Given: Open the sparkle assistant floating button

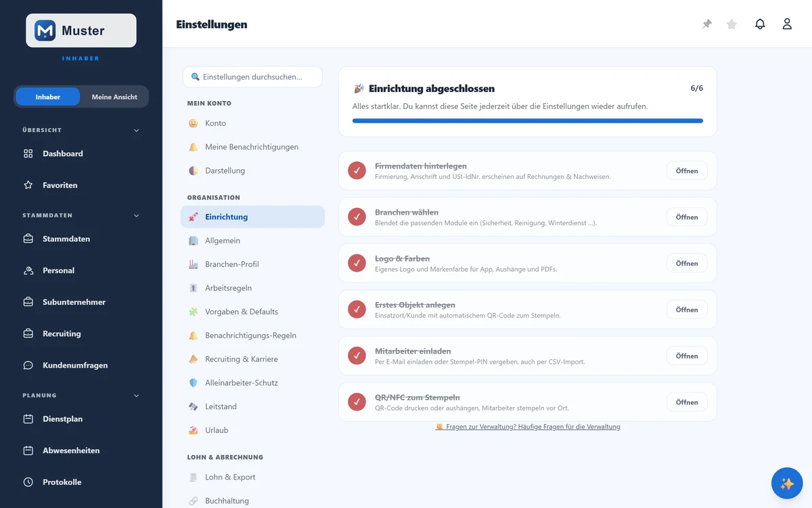Looking at the screenshot, I should (x=787, y=484).
